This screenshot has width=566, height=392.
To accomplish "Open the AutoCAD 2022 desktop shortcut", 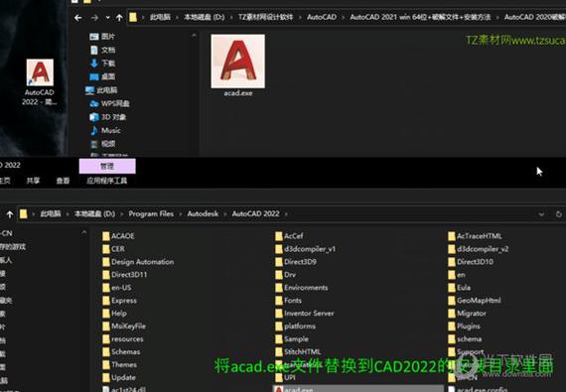I will tap(40, 82).
